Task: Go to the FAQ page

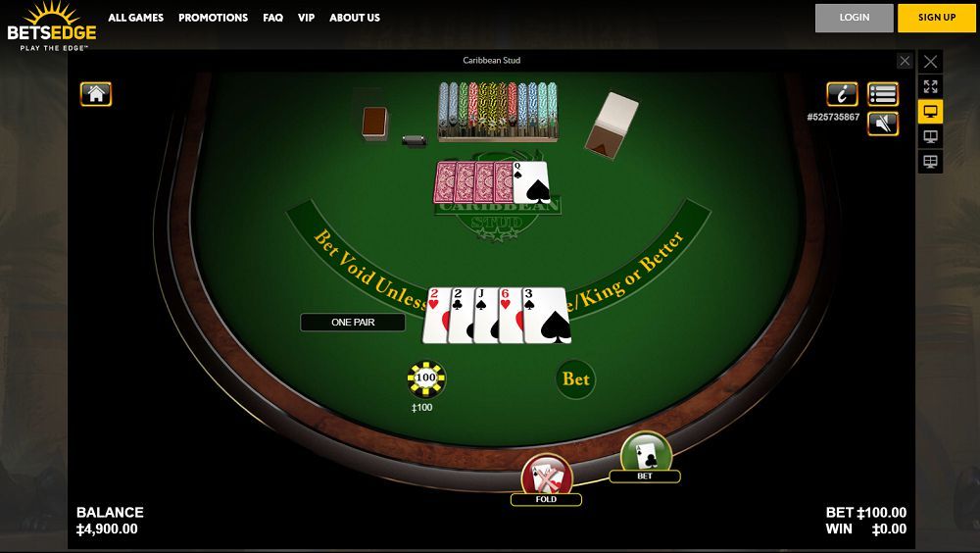Action: pos(272,18)
